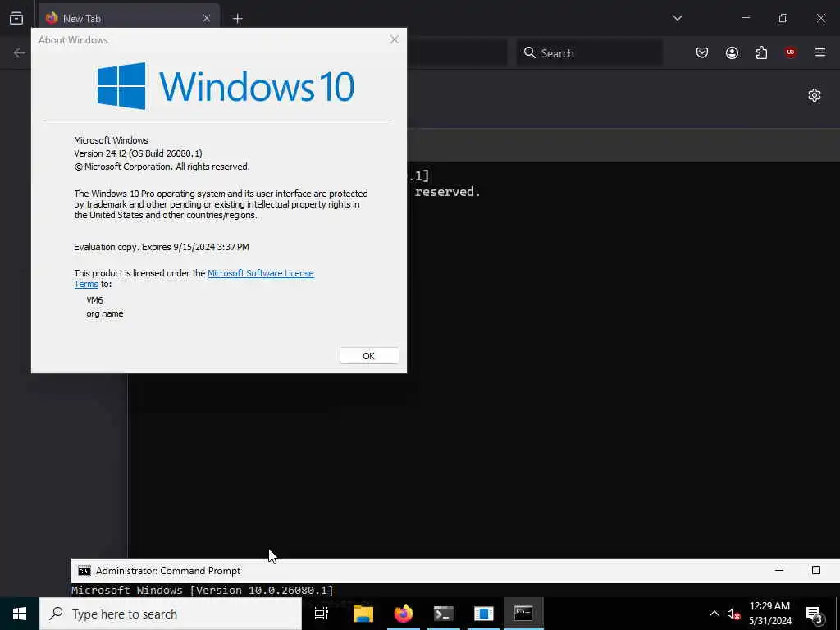Image resolution: width=840 pixels, height=630 pixels.
Task: Click the Windows 10 logo in dialog
Action: (226, 85)
